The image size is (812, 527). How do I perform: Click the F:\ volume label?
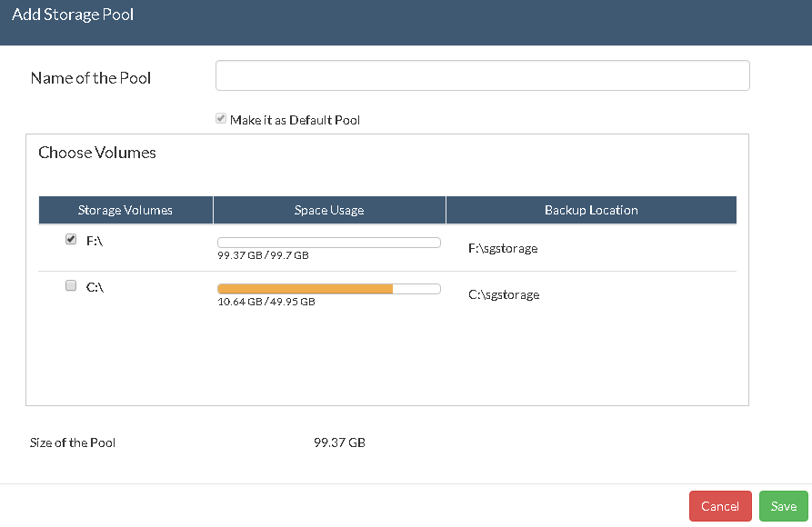click(x=95, y=241)
